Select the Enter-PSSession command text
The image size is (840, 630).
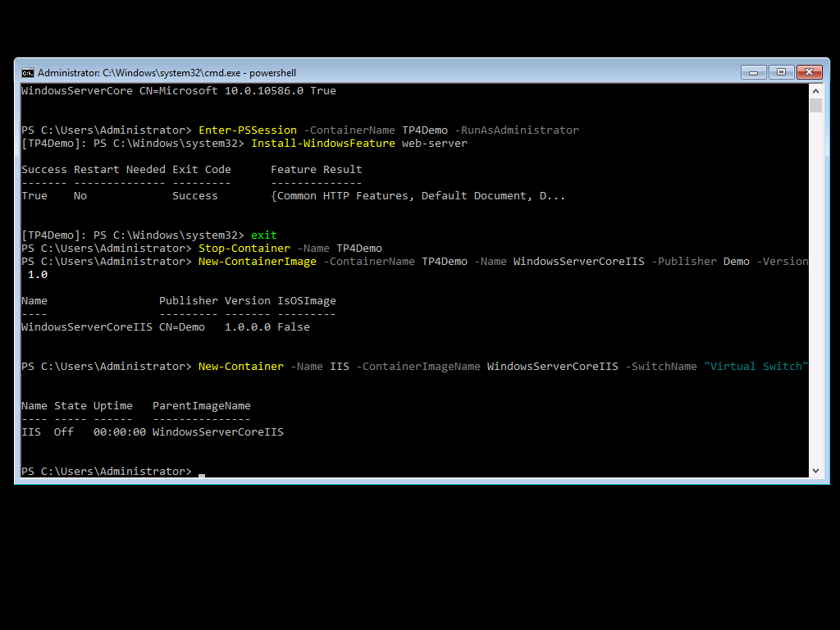click(249, 130)
